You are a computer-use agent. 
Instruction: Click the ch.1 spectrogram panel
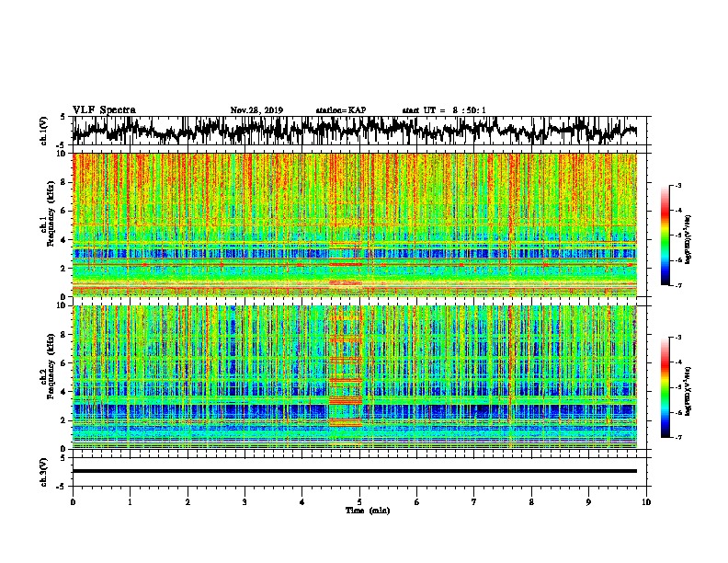coord(355,224)
